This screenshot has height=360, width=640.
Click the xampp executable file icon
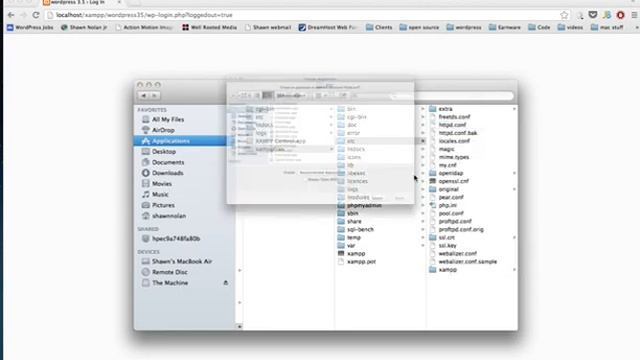[x=341, y=253]
